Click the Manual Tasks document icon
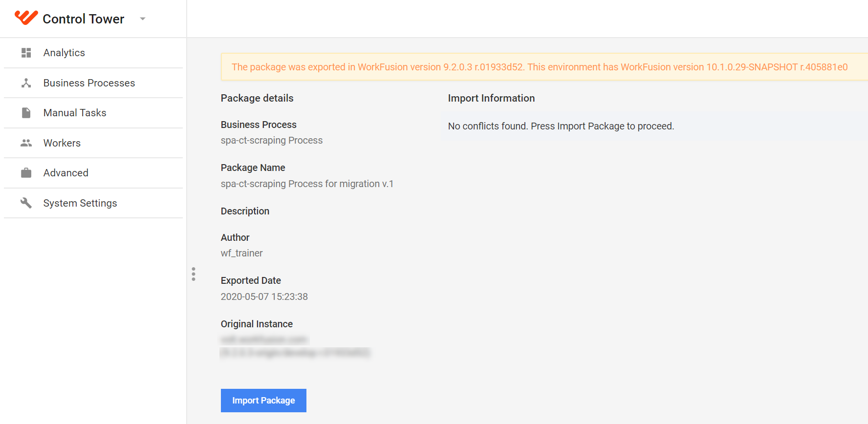 (26, 113)
